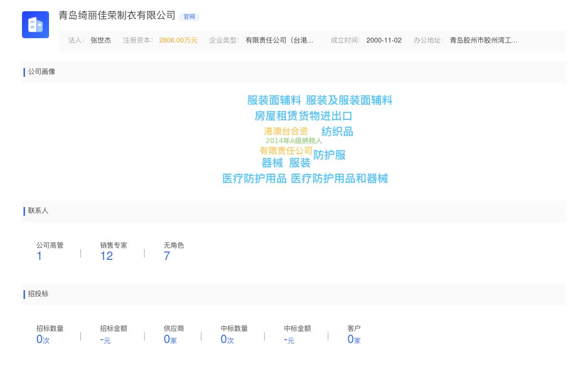
Task: Click the blue company logo icon
Action: [x=35, y=24]
